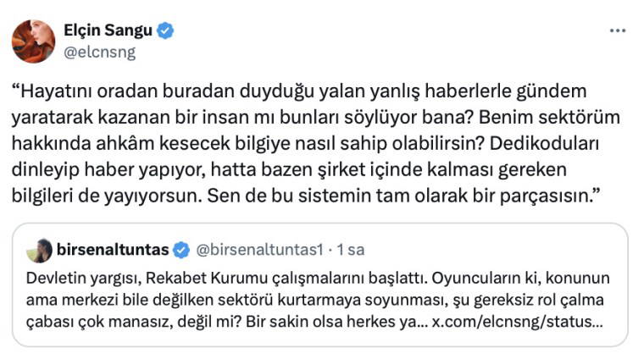Open the birsenaltuntas display name

(114, 250)
